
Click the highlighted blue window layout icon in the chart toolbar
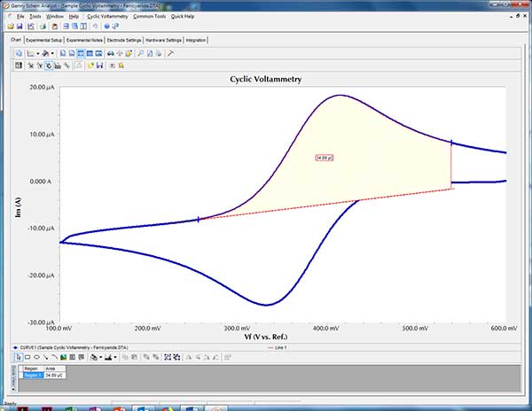pyautogui.click(x=81, y=53)
